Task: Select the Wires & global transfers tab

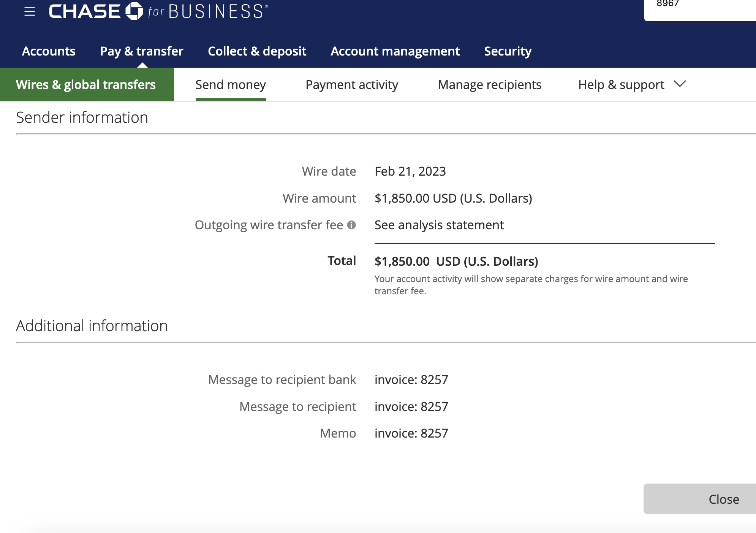Action: [87, 84]
